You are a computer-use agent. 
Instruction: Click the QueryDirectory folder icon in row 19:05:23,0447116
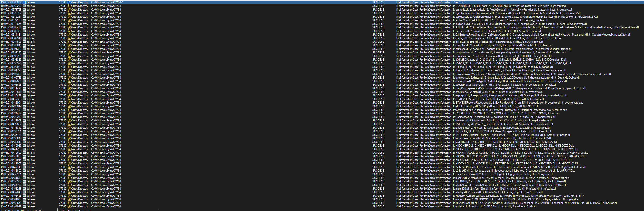pos(69,167)
